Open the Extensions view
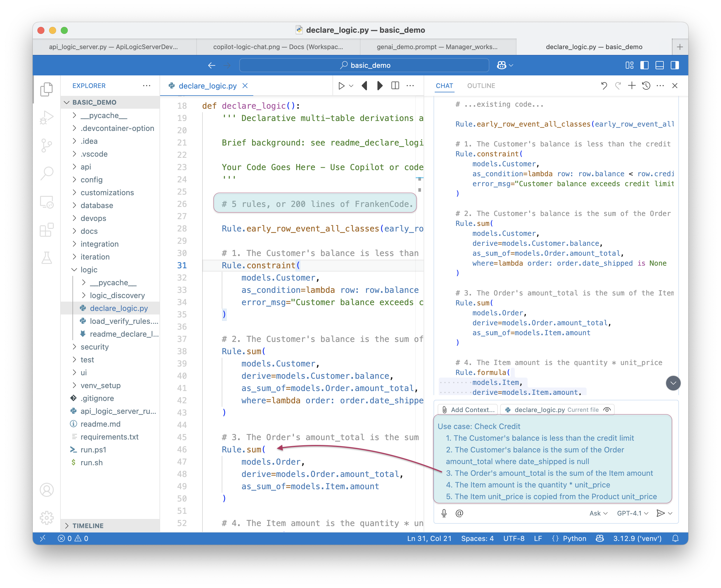The image size is (721, 588). (47, 230)
